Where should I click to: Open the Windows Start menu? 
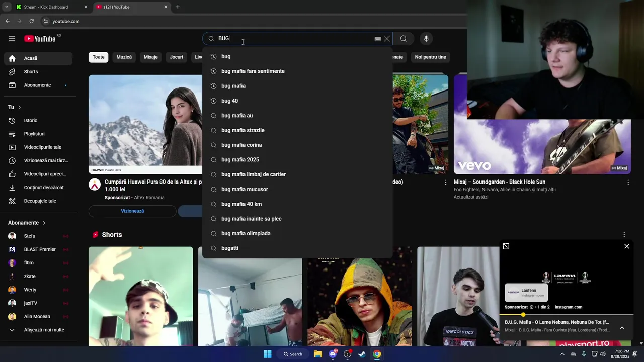pyautogui.click(x=268, y=354)
